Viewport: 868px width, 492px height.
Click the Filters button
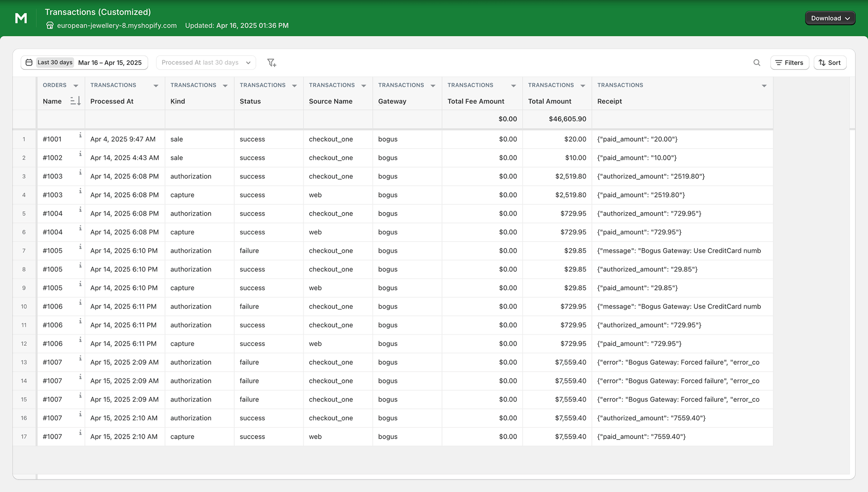coord(789,62)
